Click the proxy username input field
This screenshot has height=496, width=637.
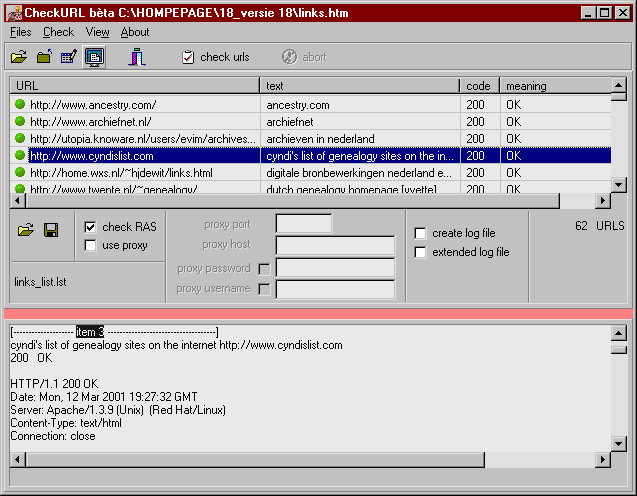click(335, 289)
